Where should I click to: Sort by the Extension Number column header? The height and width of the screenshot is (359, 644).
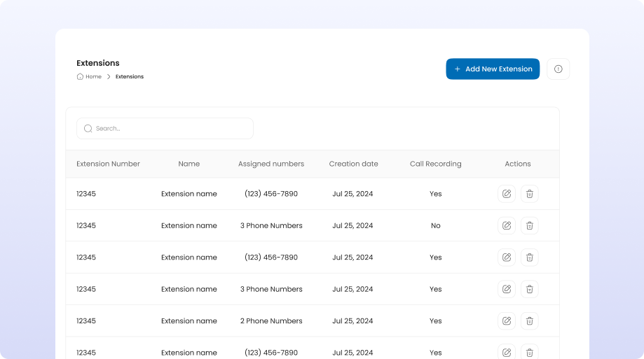(108, 164)
